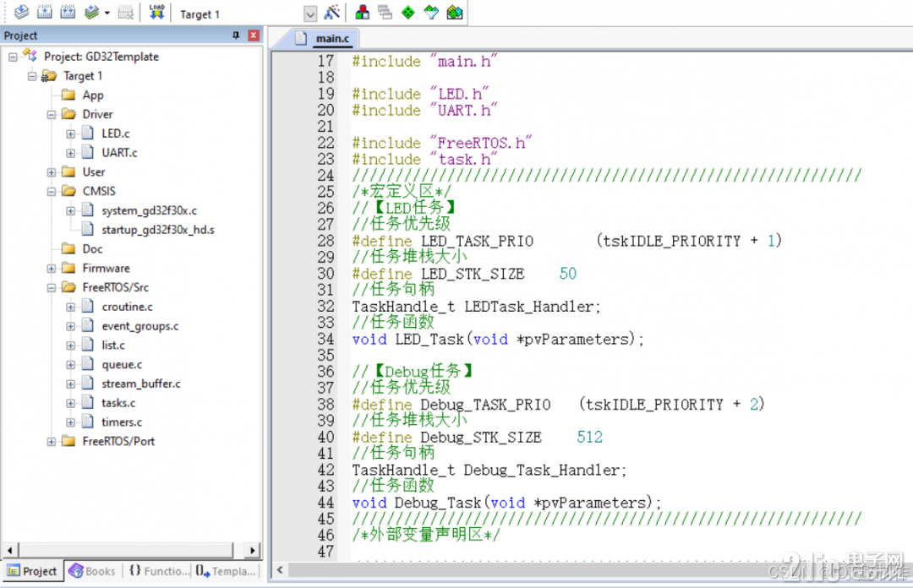
Task: Expand tasks.c dependencies
Action: 70,404
